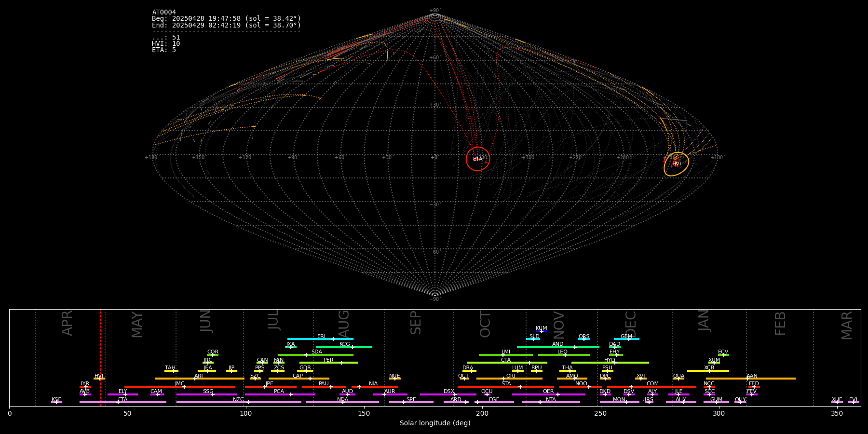Click the ARI shower label
The image size is (868, 434).
tap(199, 376)
